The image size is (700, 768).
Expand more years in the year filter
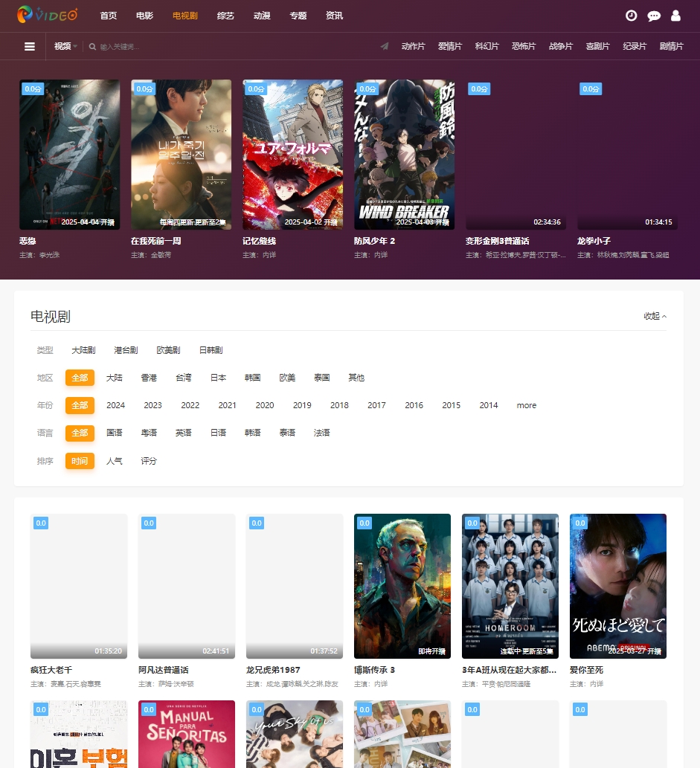(x=526, y=405)
